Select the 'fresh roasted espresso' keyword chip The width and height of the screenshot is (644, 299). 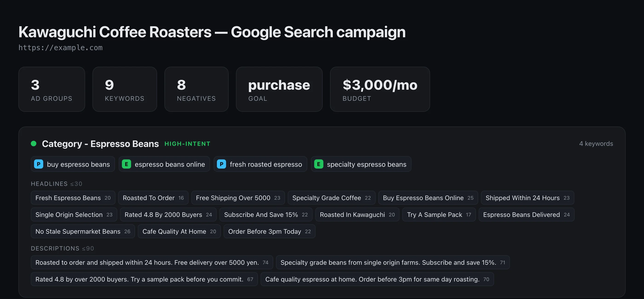coord(260,164)
